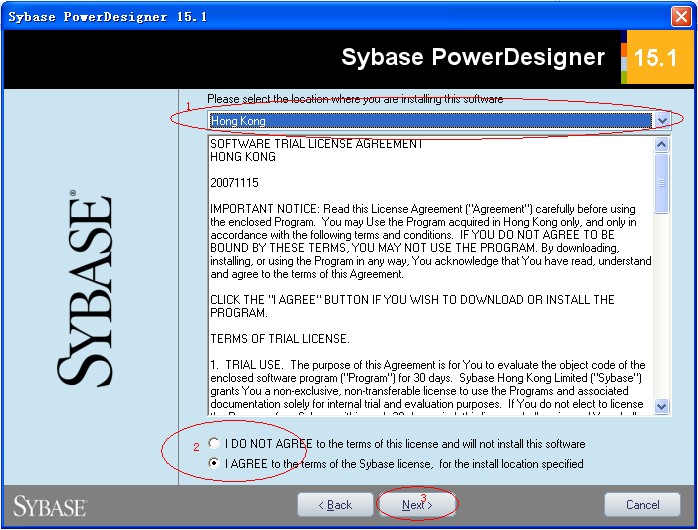
Task: Go to the previous step with Back
Action: point(335,505)
